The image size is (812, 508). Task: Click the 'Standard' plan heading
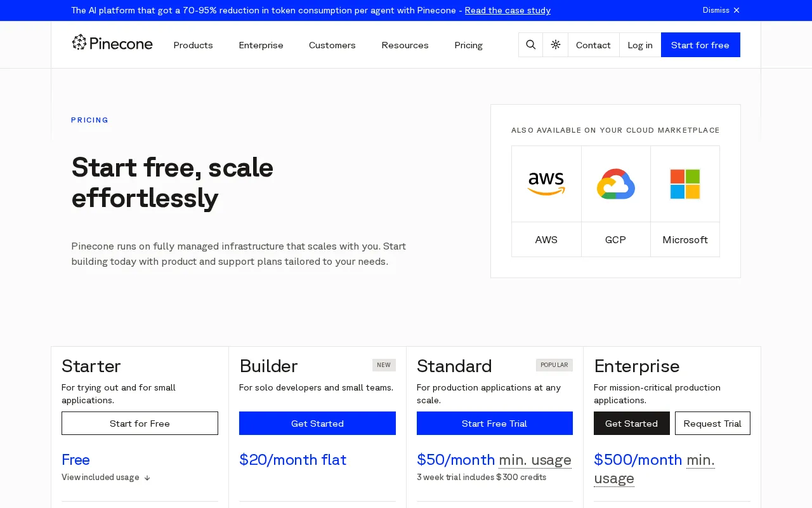tap(454, 366)
